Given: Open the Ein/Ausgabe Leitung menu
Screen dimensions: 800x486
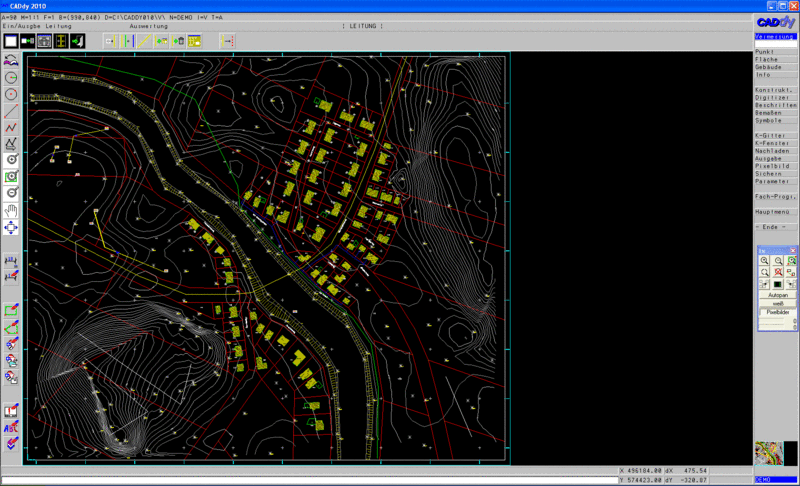Looking at the screenshot, I should tap(35, 25).
